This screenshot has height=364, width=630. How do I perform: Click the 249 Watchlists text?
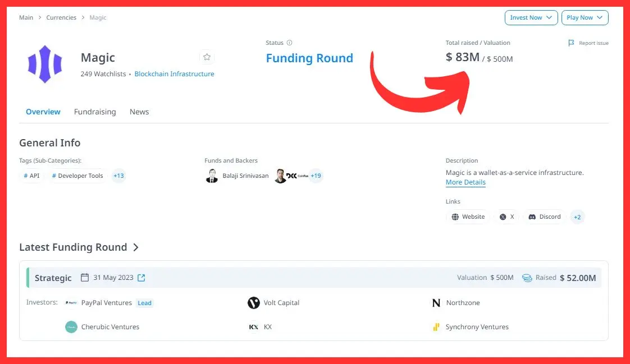pyautogui.click(x=103, y=74)
